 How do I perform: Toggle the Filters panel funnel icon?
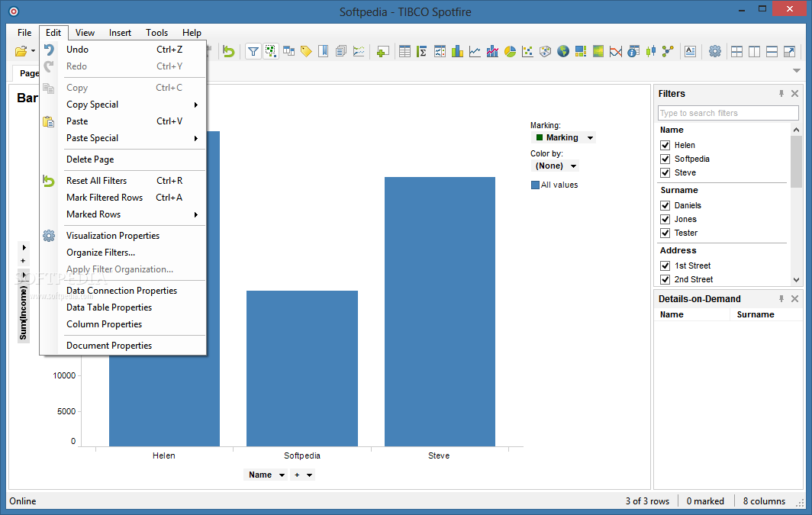pyautogui.click(x=253, y=51)
